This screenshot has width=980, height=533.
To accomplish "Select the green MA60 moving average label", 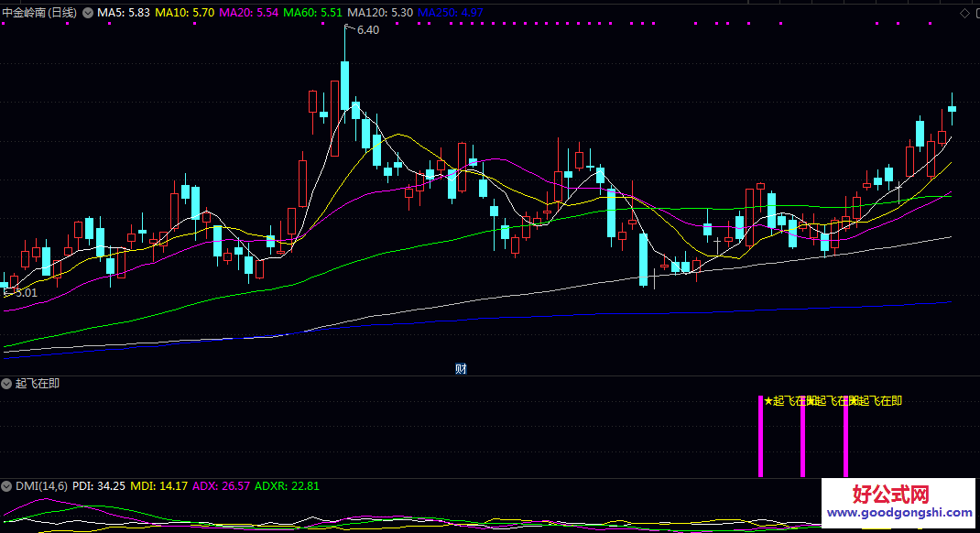I will tap(312, 13).
